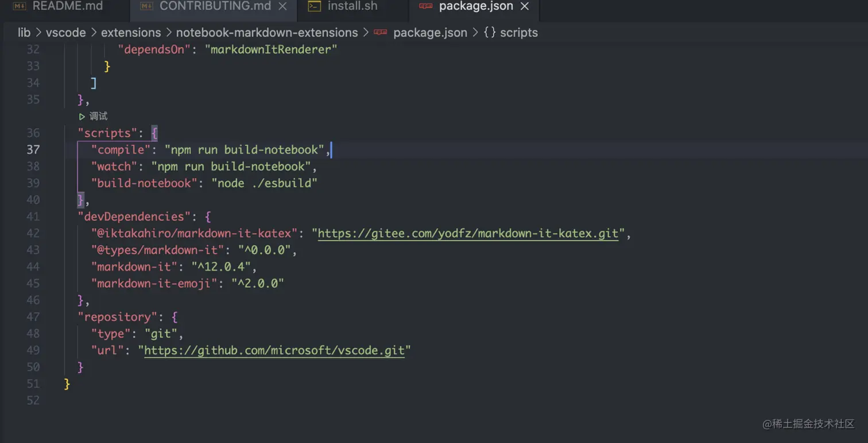Click the "url" key on line 49
The height and width of the screenshot is (443, 868).
(x=107, y=350)
